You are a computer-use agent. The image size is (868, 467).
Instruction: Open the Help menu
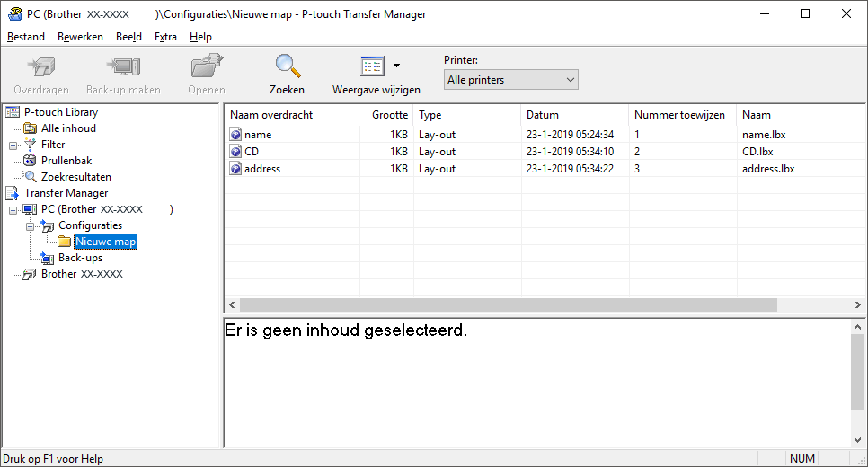[200, 37]
